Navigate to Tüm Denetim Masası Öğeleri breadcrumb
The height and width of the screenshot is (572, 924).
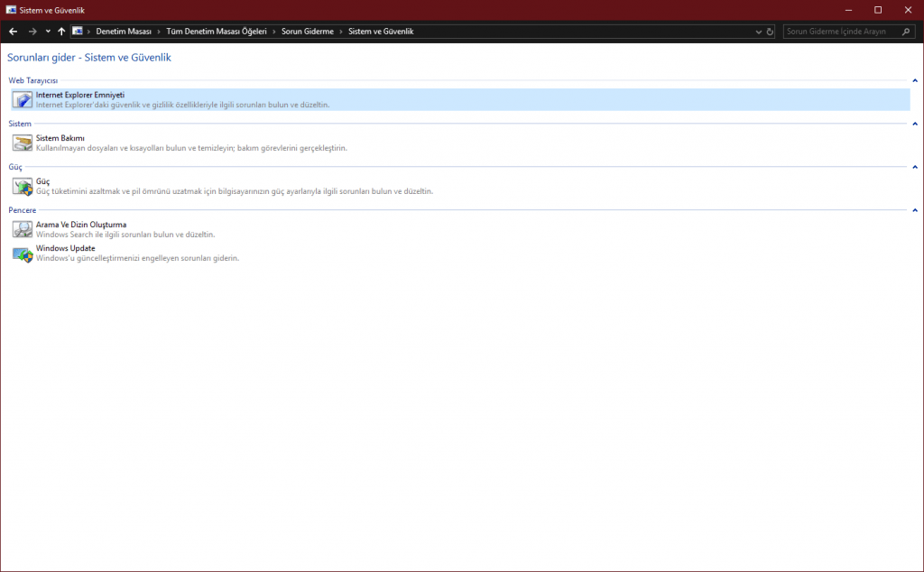pos(217,32)
